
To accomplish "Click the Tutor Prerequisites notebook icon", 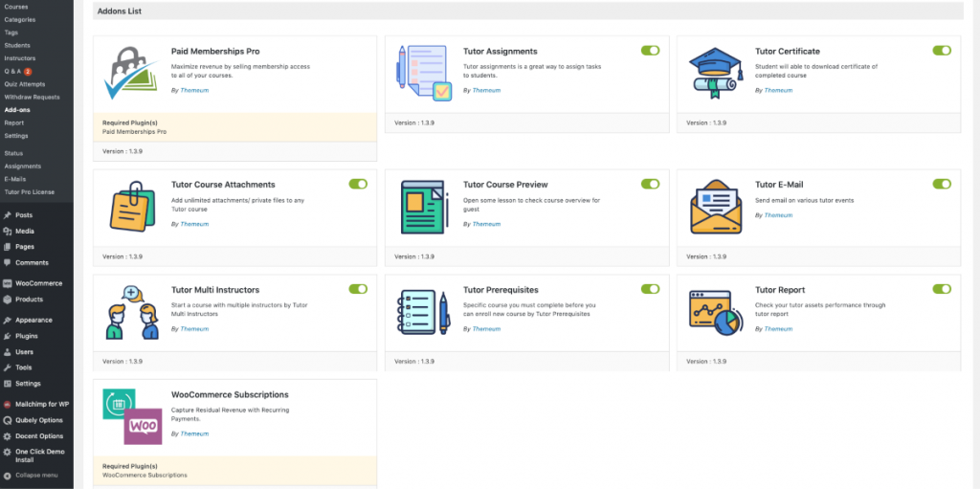I will tap(424, 313).
